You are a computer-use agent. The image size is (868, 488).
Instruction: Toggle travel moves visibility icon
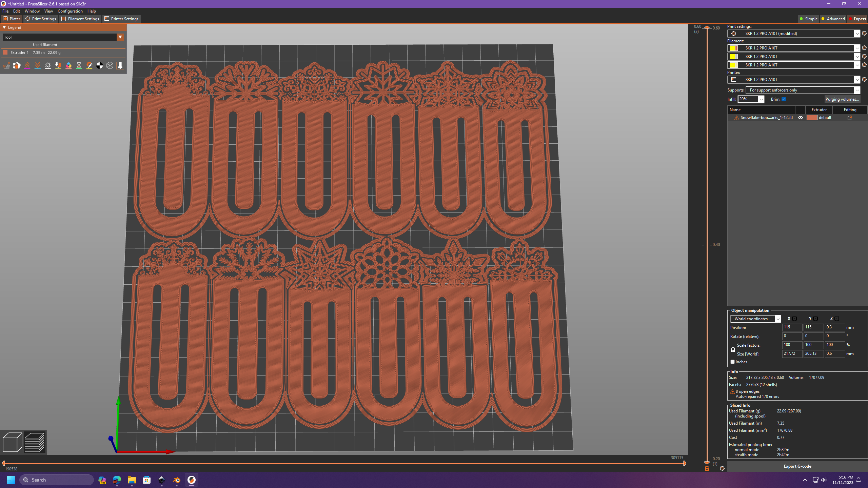click(x=6, y=66)
